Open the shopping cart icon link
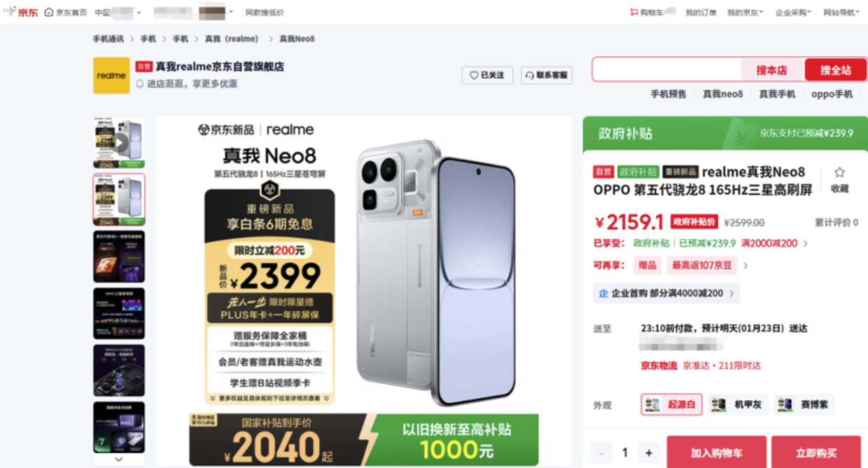 click(634, 13)
